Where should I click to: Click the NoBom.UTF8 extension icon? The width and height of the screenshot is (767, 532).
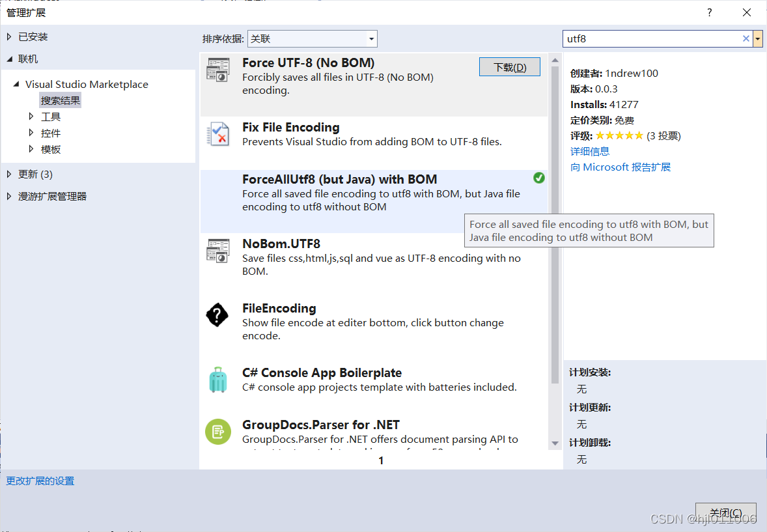click(x=217, y=251)
